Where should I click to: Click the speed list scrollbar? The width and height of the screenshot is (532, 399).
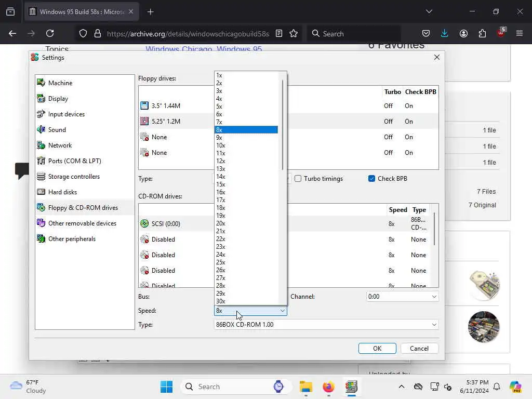[x=282, y=125]
